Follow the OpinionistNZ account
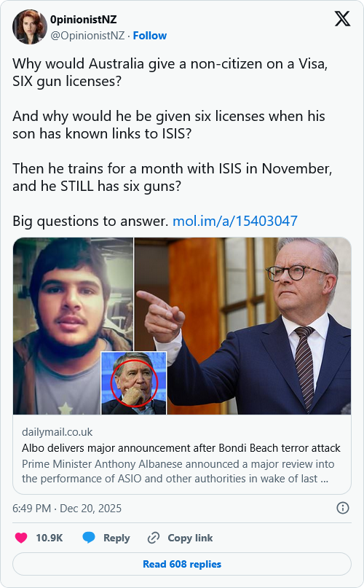This screenshot has height=588, width=364. pyautogui.click(x=150, y=36)
